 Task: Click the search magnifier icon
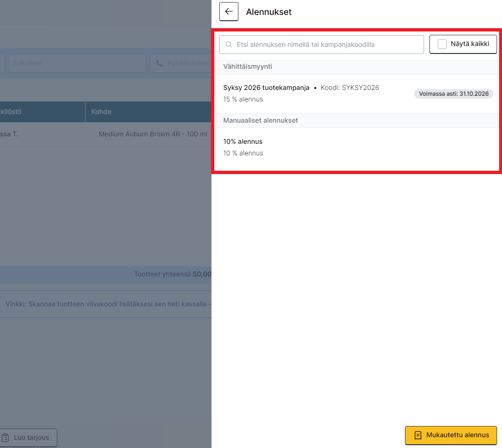[229, 44]
